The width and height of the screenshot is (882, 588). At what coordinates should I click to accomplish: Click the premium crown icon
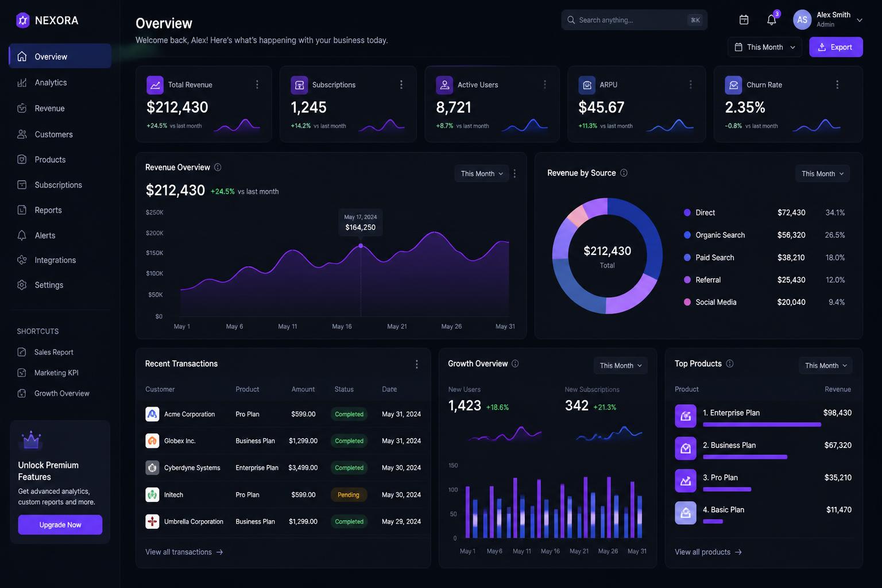30,440
